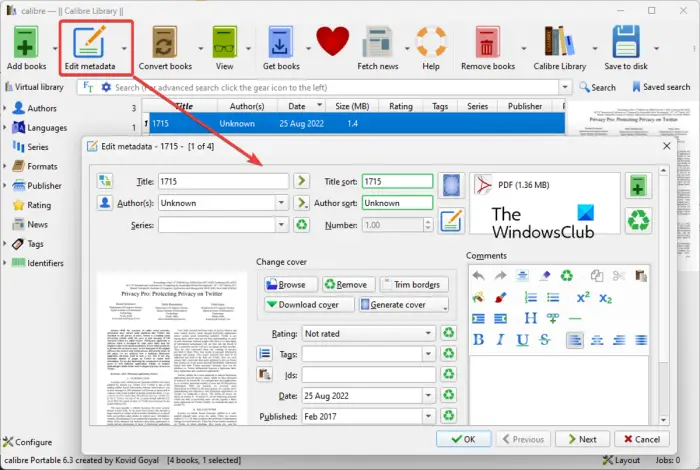The image size is (700, 470).
Task: Toggle Strikethrough in Comments editor
Action: (x=545, y=340)
